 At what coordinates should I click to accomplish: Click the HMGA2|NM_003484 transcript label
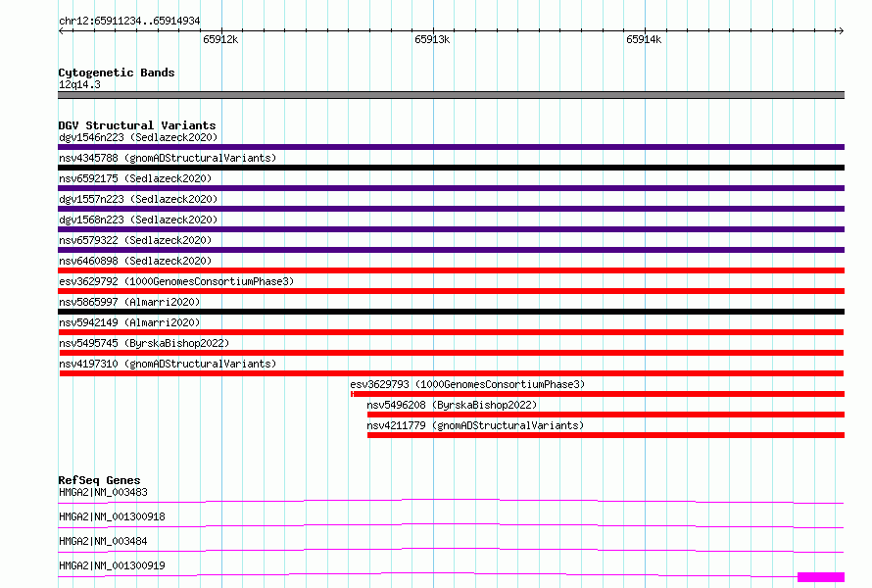pos(103,541)
